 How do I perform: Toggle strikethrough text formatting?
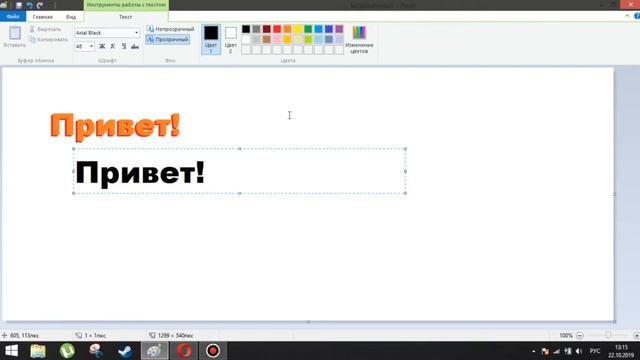coord(135,47)
